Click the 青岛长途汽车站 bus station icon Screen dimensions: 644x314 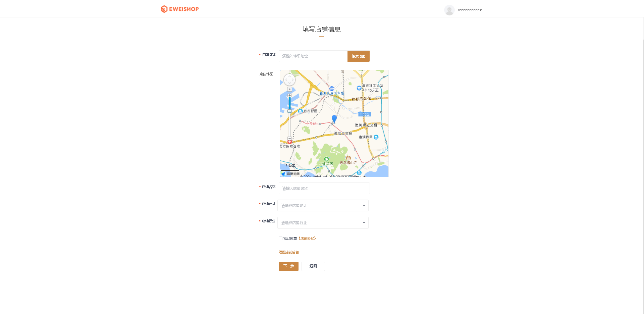[x=332, y=89]
